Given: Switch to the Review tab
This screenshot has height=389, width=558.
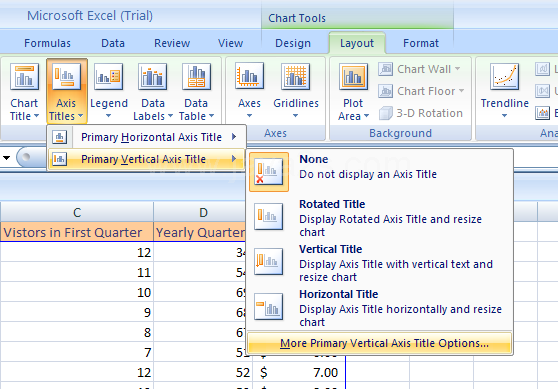Looking at the screenshot, I should pos(172,43).
